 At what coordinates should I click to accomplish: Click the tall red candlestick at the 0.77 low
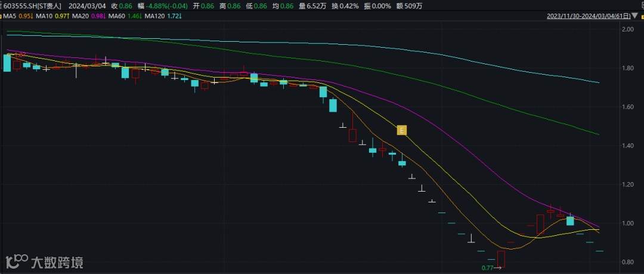click(501, 259)
